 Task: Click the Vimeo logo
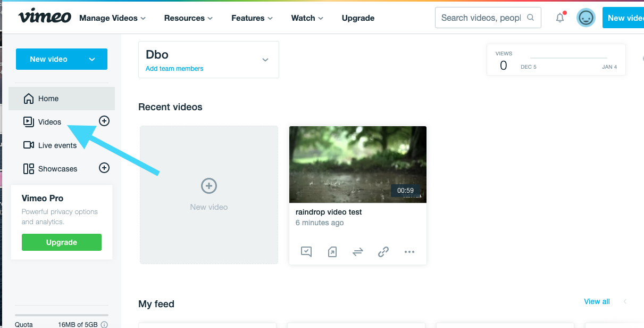click(45, 18)
